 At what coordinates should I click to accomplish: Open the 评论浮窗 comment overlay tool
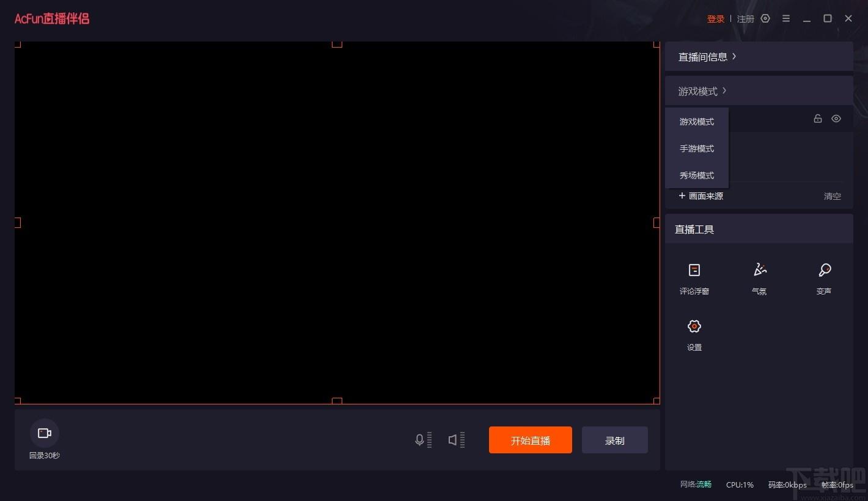click(694, 279)
